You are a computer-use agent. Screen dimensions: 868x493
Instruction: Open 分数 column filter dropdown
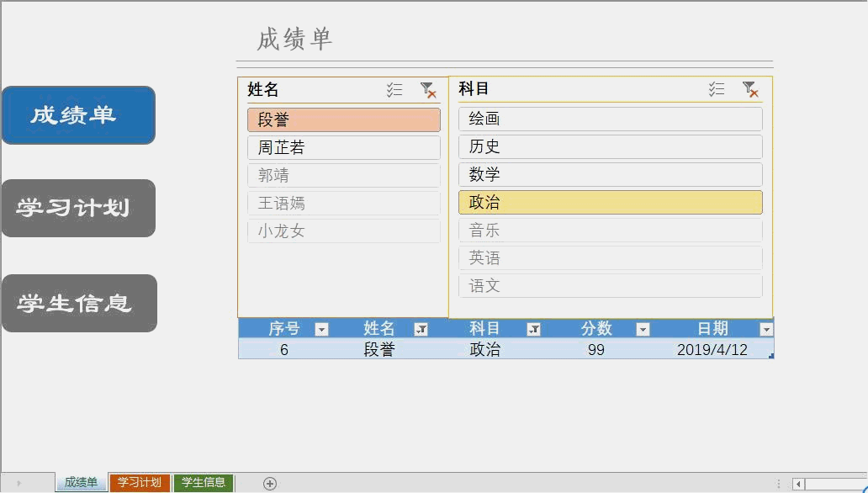pos(642,330)
